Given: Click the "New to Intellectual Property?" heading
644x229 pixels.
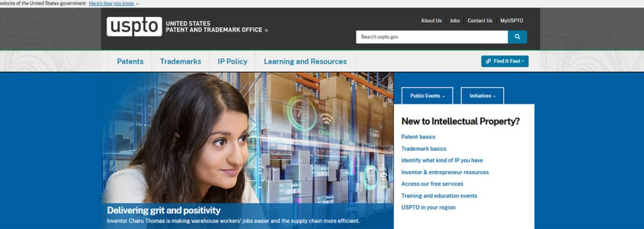Looking at the screenshot, I should pos(460,121).
